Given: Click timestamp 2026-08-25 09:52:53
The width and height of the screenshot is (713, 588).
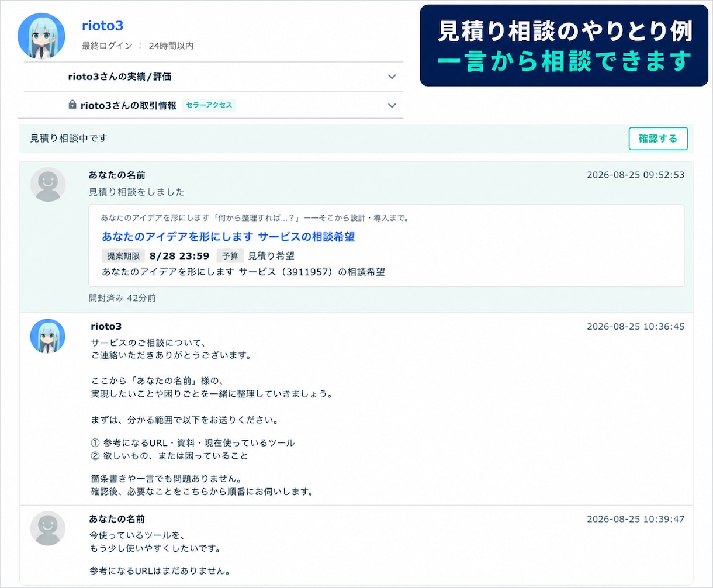Looking at the screenshot, I should 636,175.
